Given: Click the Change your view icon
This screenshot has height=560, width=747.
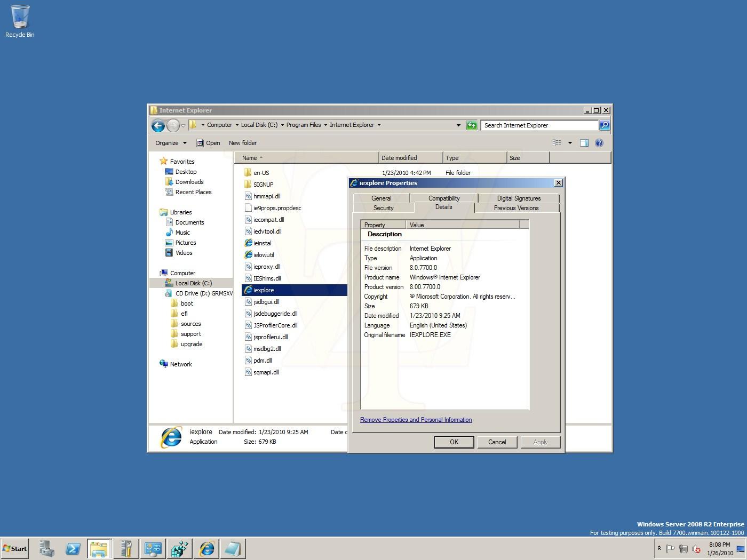Looking at the screenshot, I should 557,143.
